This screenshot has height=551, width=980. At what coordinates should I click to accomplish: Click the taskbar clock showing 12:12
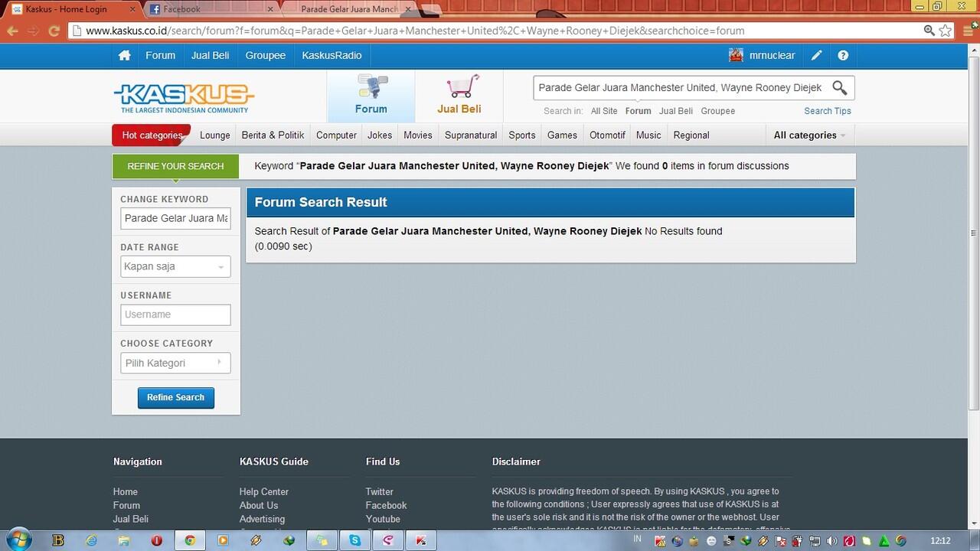939,541
